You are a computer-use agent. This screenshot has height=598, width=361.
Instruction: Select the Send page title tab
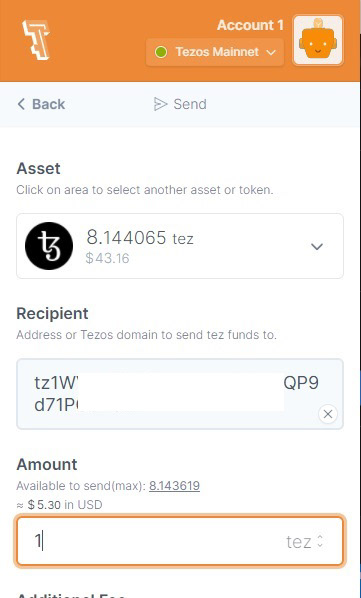click(180, 104)
